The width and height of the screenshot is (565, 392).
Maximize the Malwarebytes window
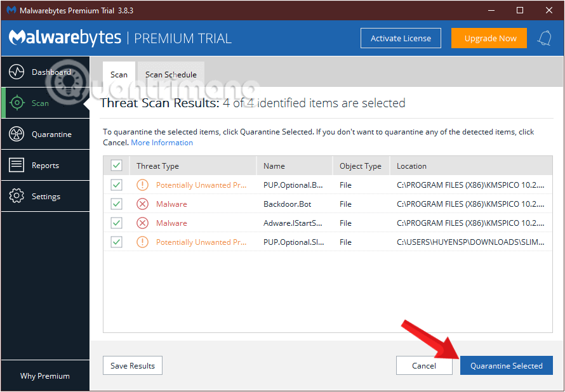pyautogui.click(x=519, y=10)
